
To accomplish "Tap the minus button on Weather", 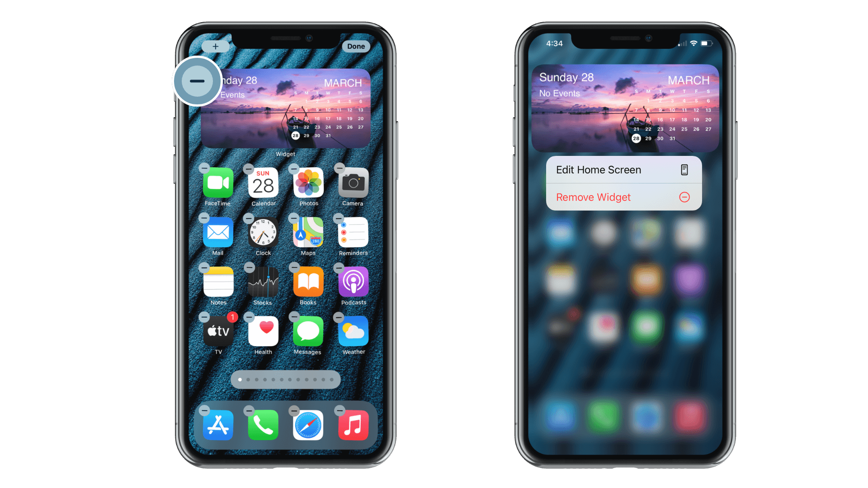I will (x=339, y=318).
